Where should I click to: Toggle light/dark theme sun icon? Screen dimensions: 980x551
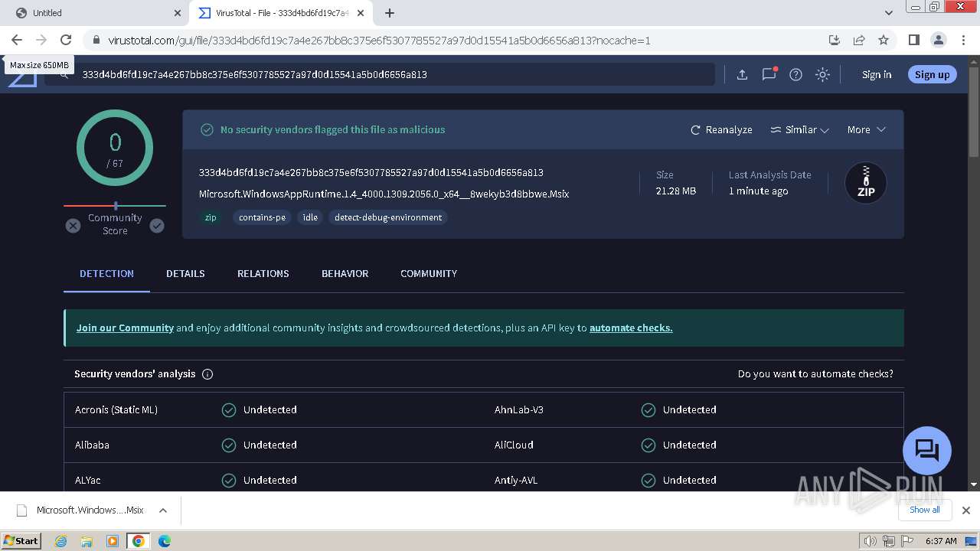(x=822, y=74)
